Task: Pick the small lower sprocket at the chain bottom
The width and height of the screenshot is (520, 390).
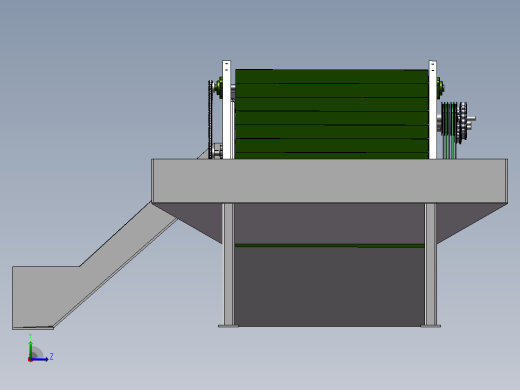Action: click(217, 151)
